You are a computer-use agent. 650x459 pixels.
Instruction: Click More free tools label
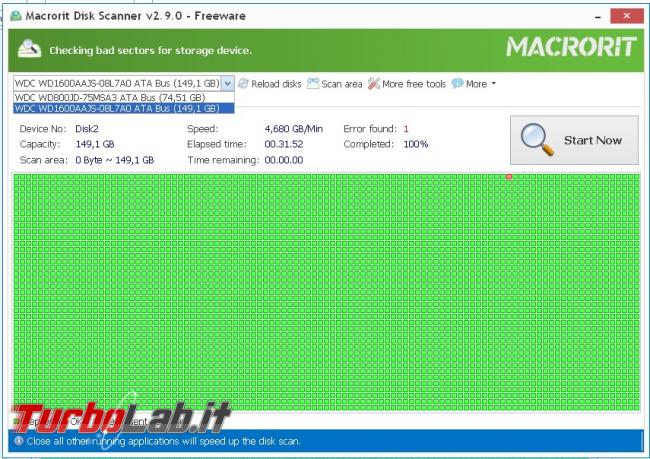click(x=414, y=84)
